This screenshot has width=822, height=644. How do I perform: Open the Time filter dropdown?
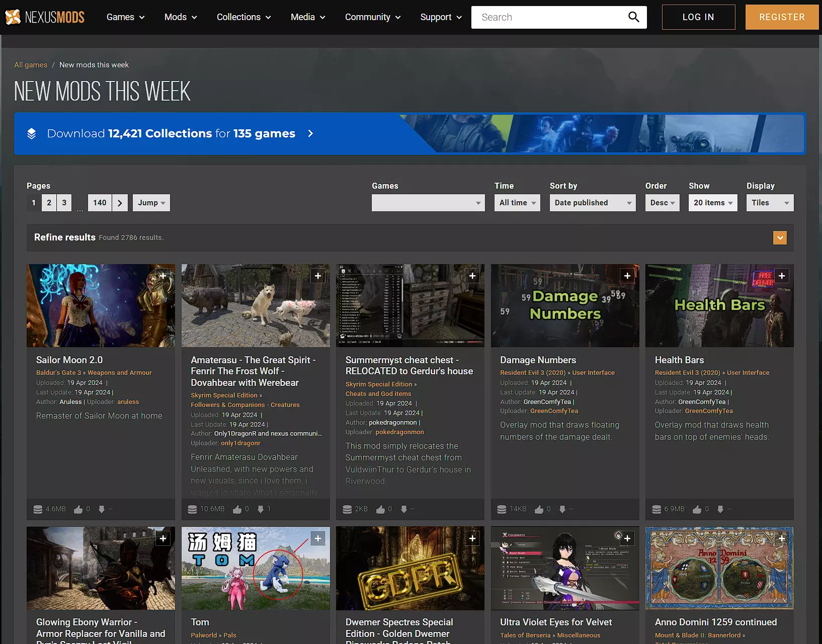[517, 203]
